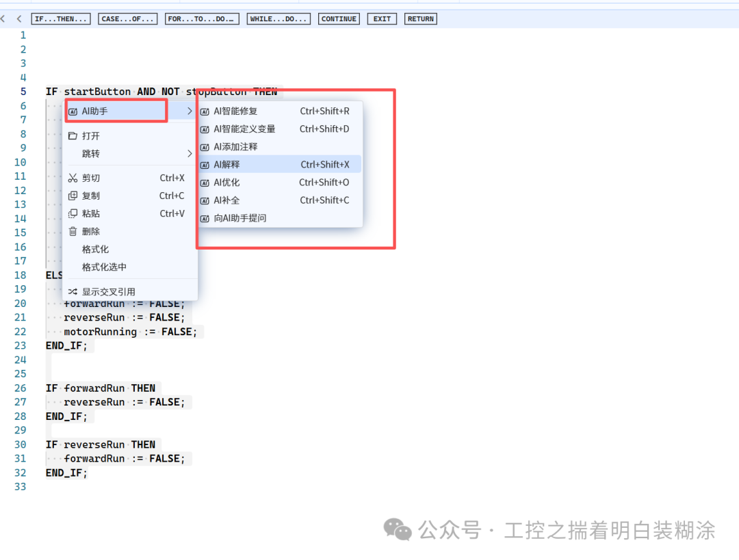
Task: Click the "IF reverseRun THEN" code line
Action: (x=101, y=444)
